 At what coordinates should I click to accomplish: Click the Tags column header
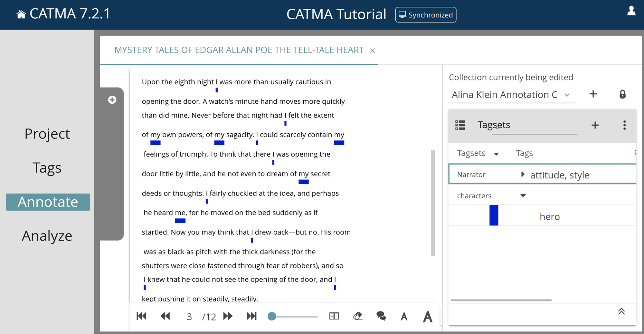coord(524,153)
